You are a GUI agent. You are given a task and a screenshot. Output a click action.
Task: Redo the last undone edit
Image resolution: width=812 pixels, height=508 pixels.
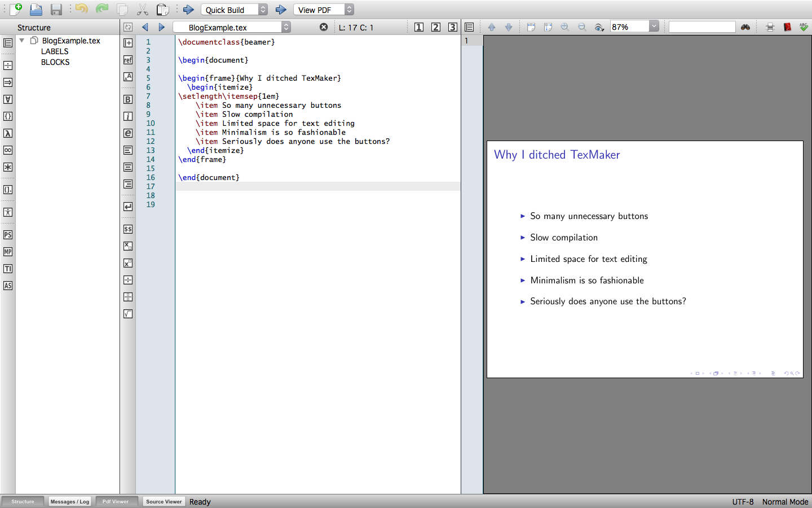(102, 9)
